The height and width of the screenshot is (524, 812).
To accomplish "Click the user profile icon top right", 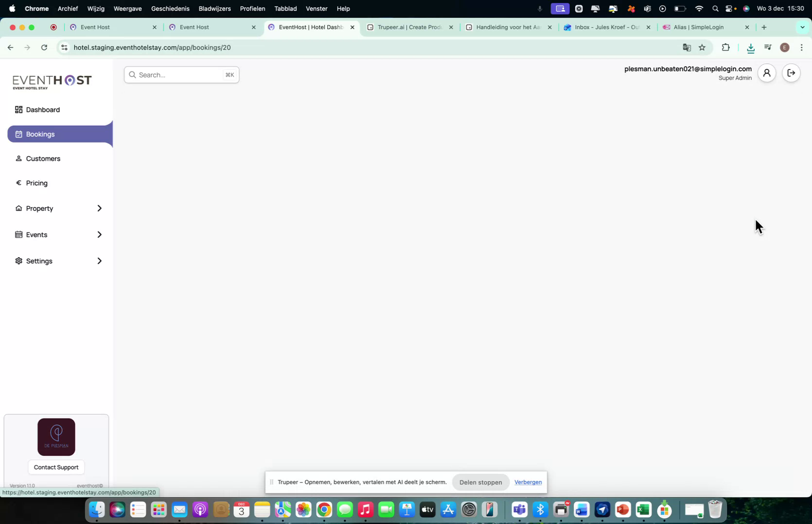I will [767, 73].
